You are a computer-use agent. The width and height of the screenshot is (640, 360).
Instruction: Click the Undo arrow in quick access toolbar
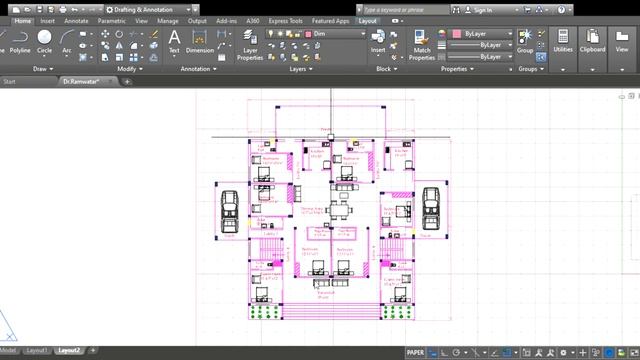(74, 9)
